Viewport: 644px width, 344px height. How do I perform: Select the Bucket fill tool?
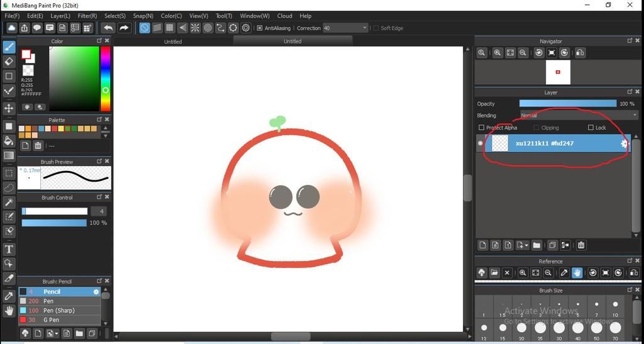9,141
